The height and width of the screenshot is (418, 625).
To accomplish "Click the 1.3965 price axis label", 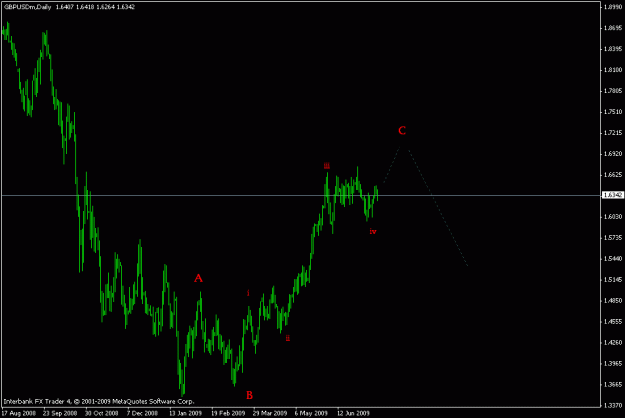I will coord(613,364).
